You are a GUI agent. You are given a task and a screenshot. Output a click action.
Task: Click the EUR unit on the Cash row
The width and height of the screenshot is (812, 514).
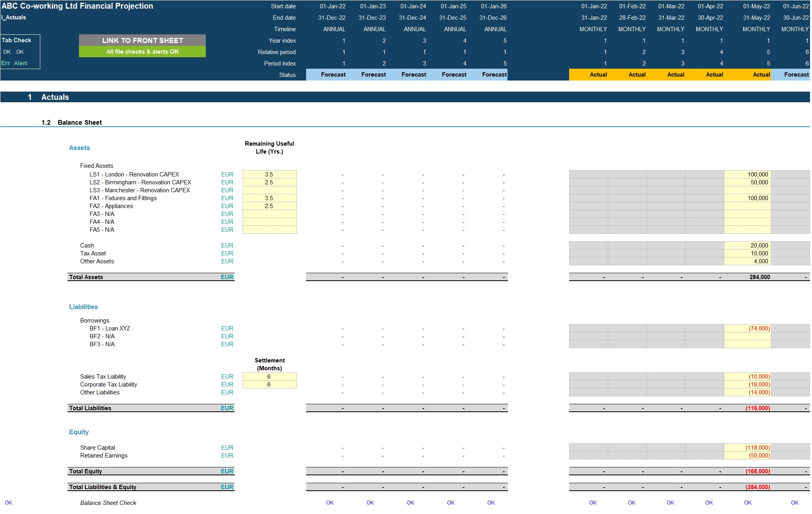(x=227, y=246)
